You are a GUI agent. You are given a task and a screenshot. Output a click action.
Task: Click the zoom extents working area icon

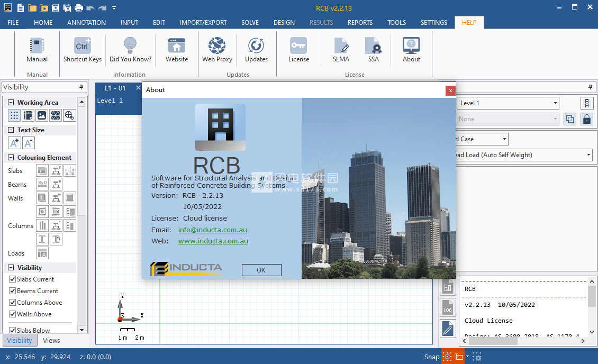tap(69, 115)
